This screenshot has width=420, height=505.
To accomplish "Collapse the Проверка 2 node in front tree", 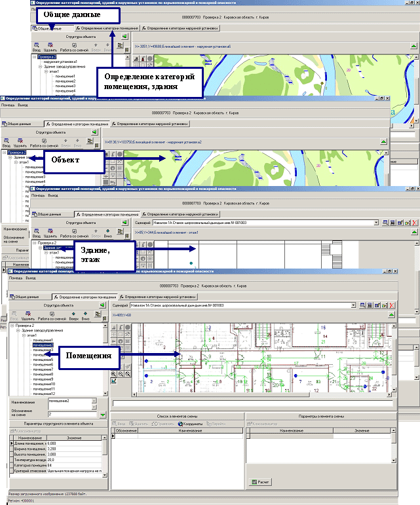I will [12, 325].
